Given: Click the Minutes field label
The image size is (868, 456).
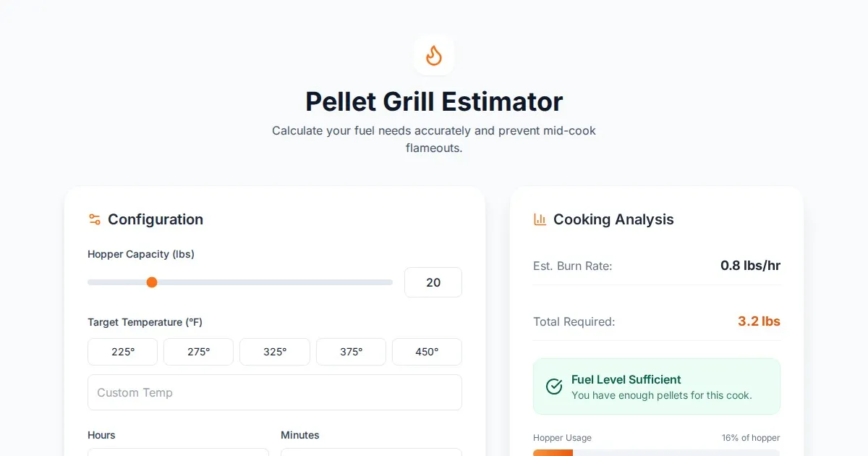Looking at the screenshot, I should (x=300, y=435).
